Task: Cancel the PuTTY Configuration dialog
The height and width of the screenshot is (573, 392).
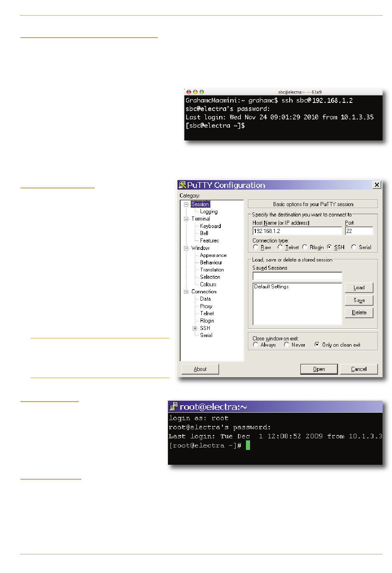Action: point(359,369)
